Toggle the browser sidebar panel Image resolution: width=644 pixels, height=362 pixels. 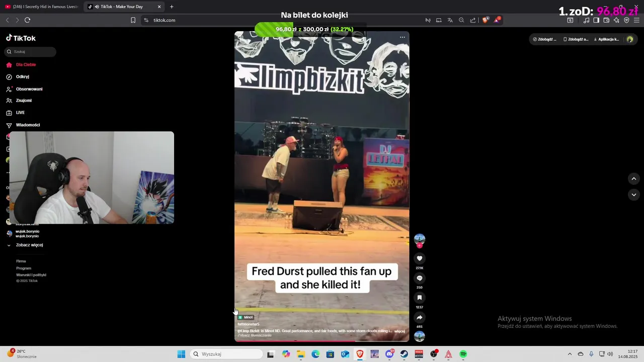point(596,20)
